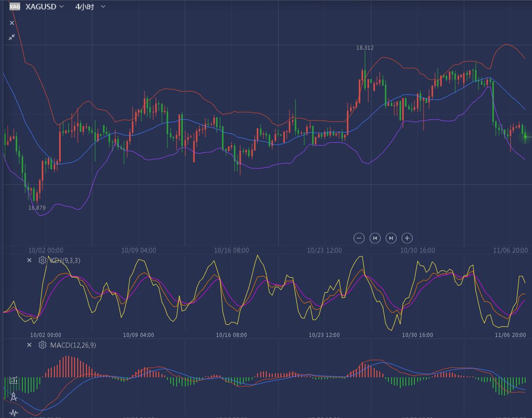Open MACD indicator settings gear
Image resolution: width=532 pixels, height=418 pixels.
tap(43, 345)
